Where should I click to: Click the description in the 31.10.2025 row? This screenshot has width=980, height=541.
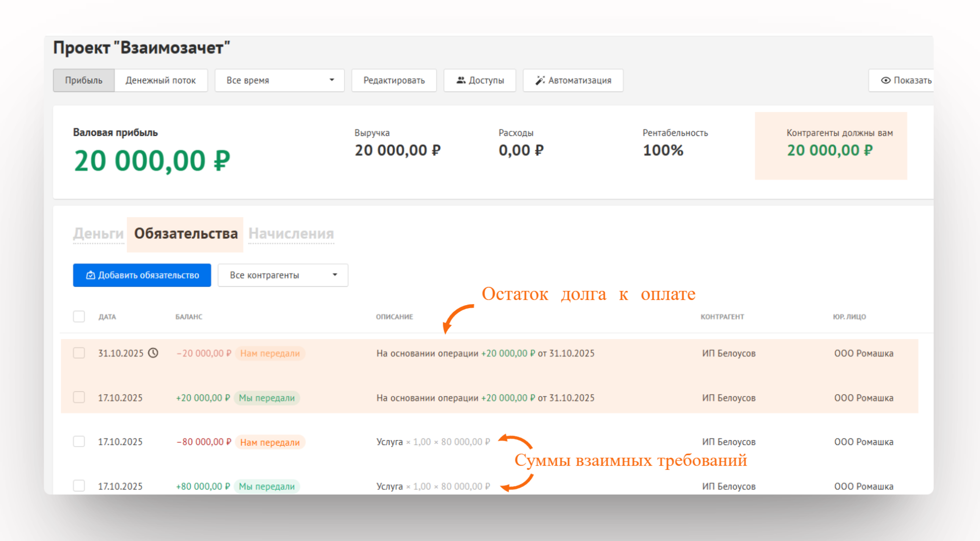[485, 354]
